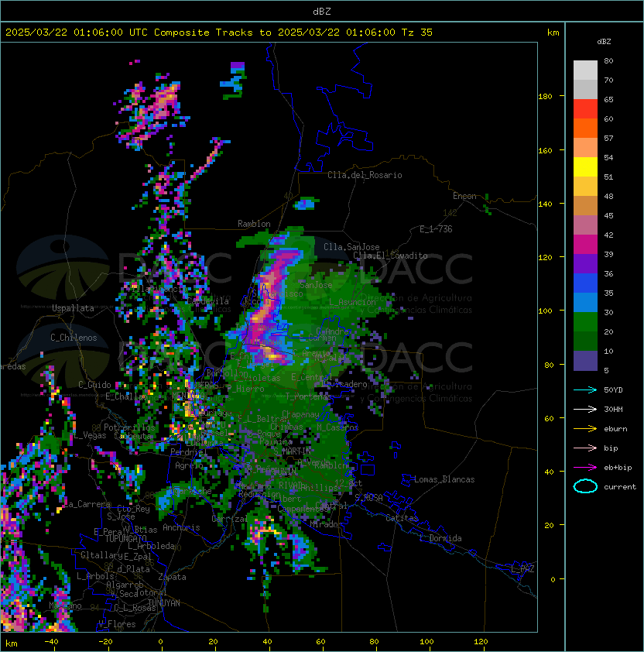
Task: Click the 'M_Caseros' map label
Action: 337,427
